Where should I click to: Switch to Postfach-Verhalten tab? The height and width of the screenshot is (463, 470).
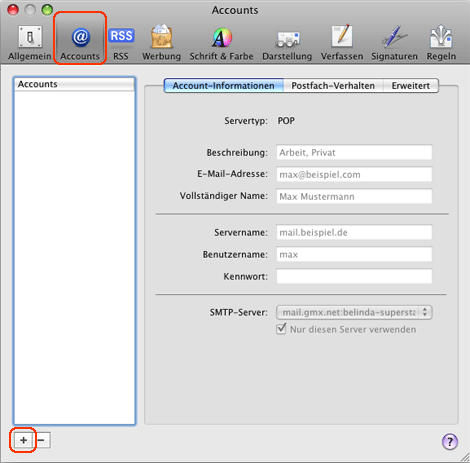[x=333, y=86]
